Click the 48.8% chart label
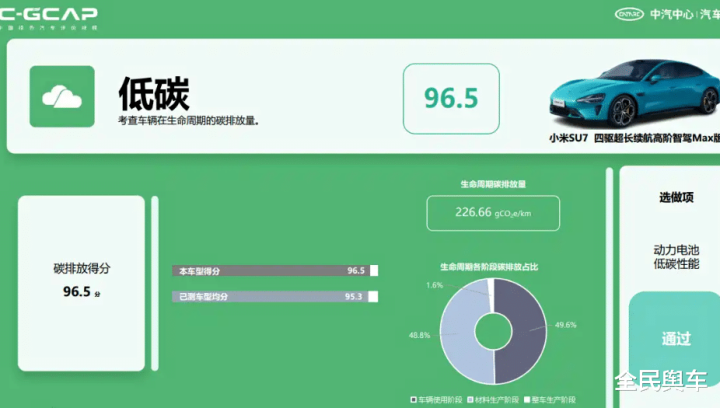 (x=419, y=335)
